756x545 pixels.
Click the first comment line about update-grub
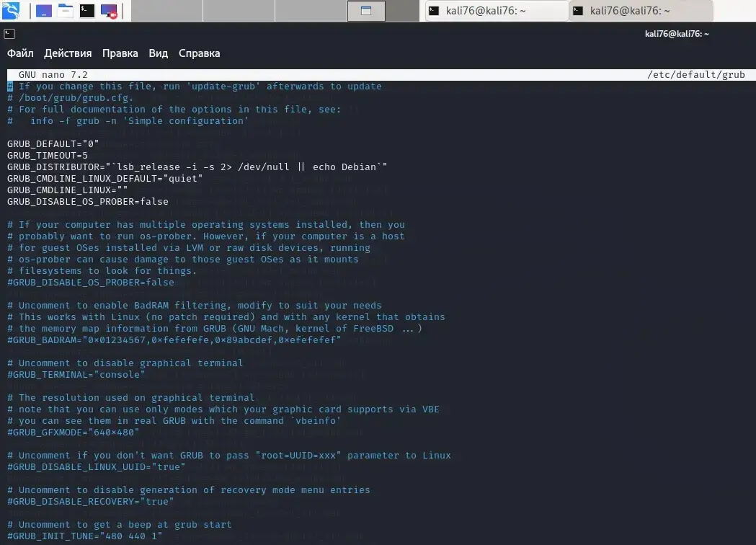[195, 87]
